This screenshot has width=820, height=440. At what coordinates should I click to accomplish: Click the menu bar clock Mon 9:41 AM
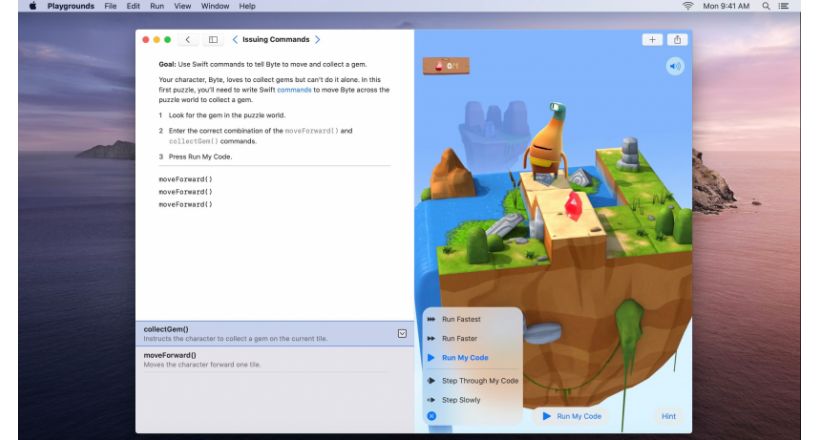pos(726,6)
